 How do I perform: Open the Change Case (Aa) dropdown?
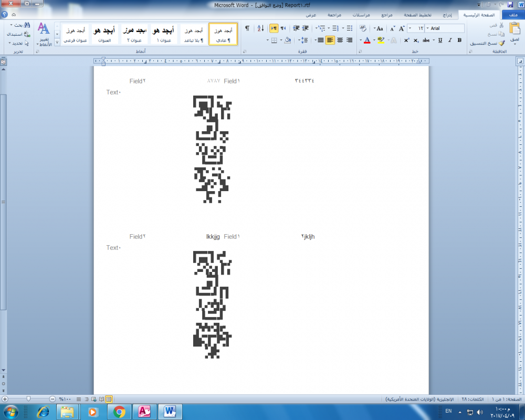379,28
